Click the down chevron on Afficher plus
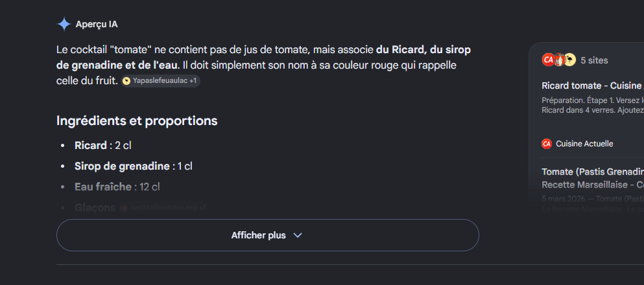Viewport: 644px width, 285px height. 298,235
